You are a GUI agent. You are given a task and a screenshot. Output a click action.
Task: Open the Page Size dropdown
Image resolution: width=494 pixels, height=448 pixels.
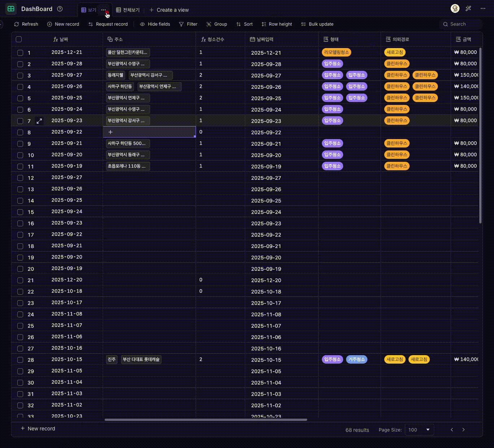point(419,430)
